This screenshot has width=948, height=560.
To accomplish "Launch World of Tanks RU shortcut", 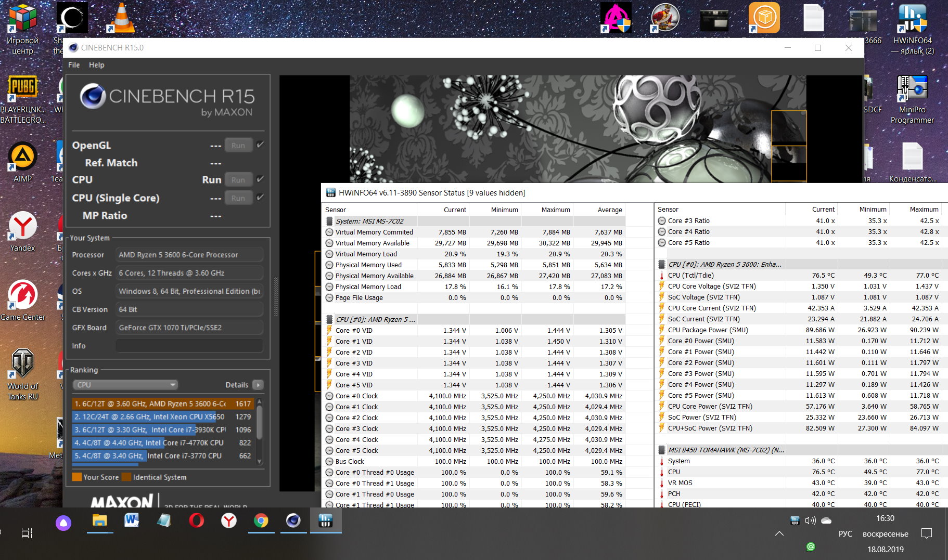I will [x=23, y=374].
